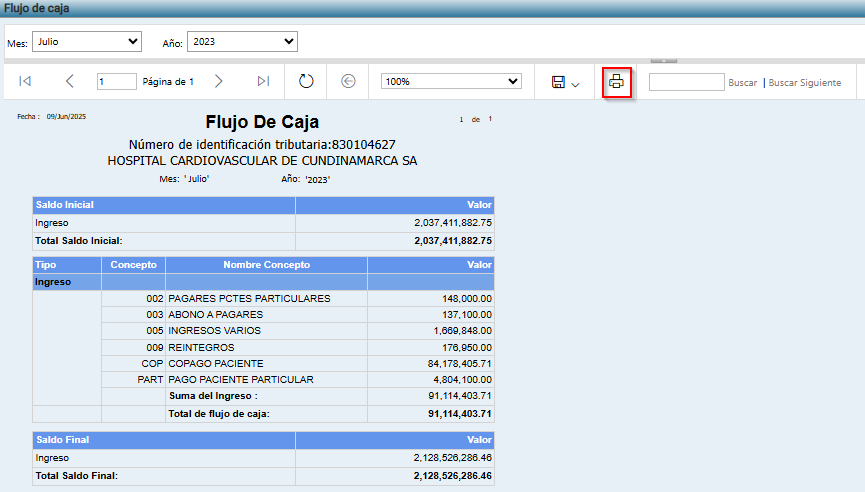This screenshot has width=865, height=492.
Task: Click Total Saldo Inicial label
Action: tap(79, 240)
